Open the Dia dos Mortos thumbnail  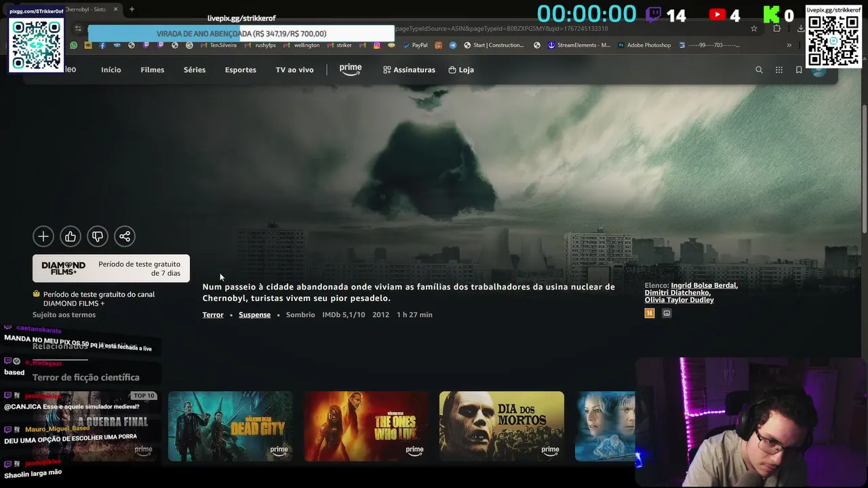(502, 426)
